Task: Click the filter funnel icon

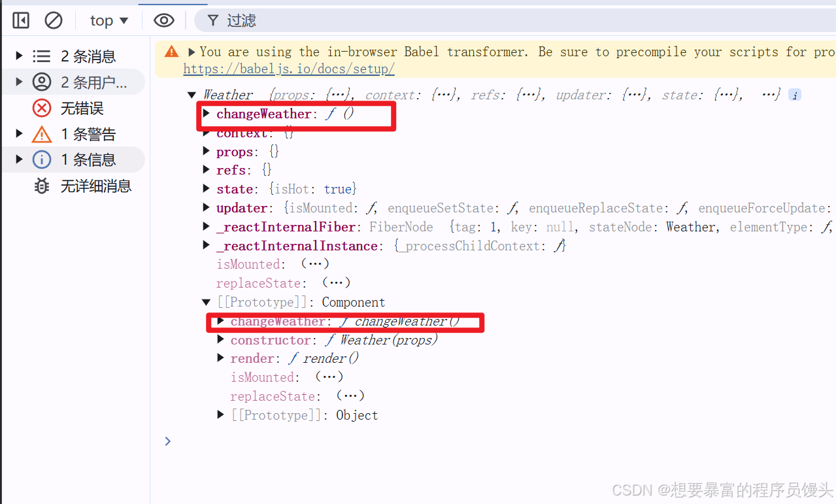Action: tap(212, 21)
